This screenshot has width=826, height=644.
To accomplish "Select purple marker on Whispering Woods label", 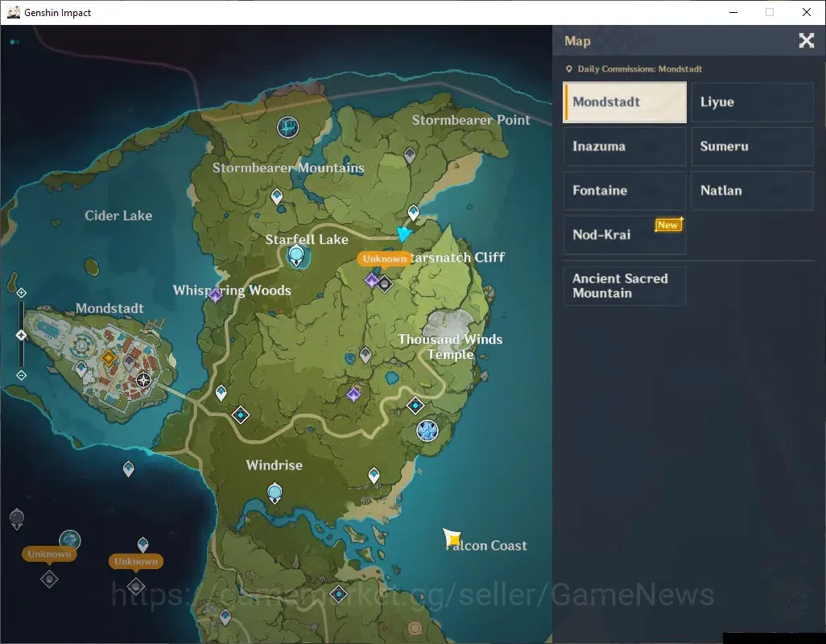I will [x=216, y=295].
